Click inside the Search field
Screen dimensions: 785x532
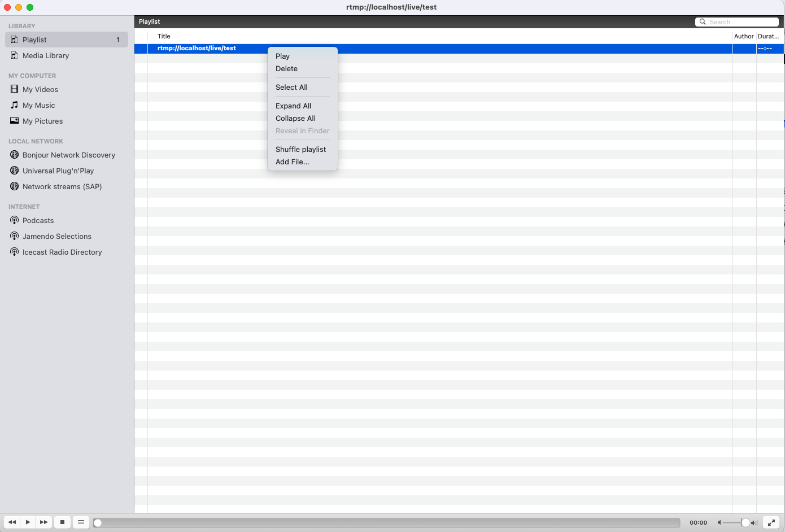[740, 21]
